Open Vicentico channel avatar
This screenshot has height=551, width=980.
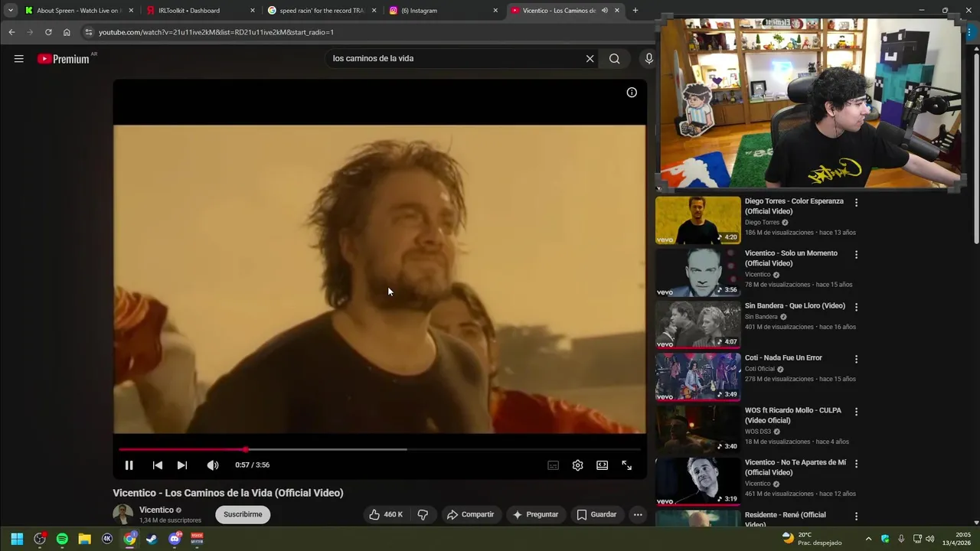tap(122, 514)
